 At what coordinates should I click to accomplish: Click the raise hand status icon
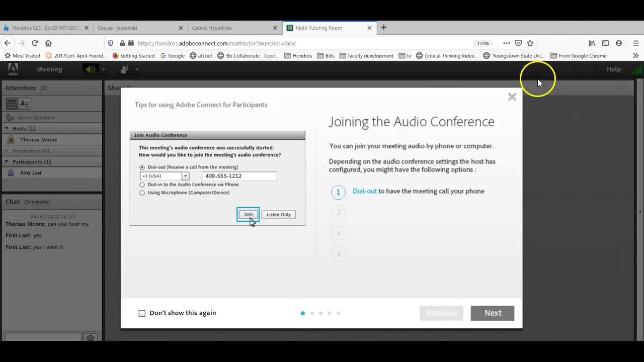[x=124, y=69]
